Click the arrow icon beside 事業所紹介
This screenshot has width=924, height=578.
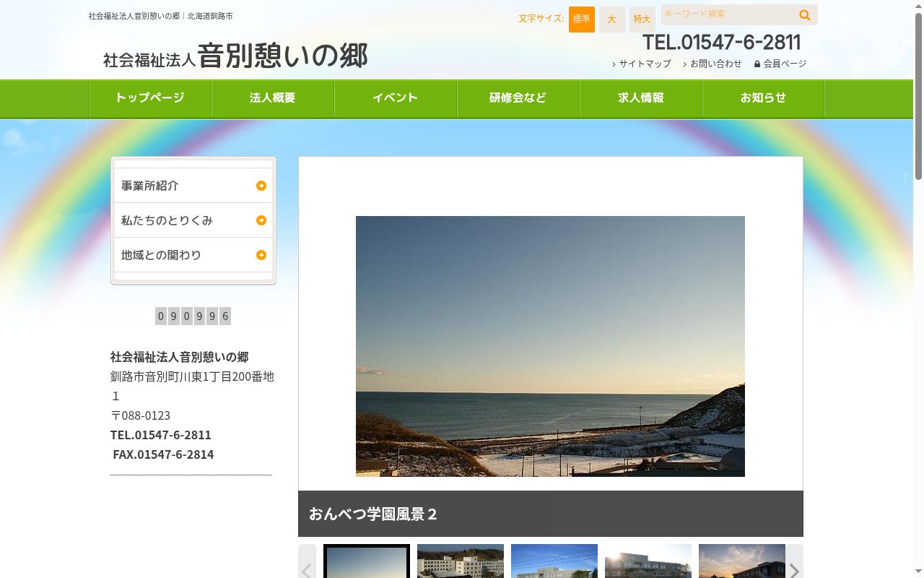click(261, 186)
